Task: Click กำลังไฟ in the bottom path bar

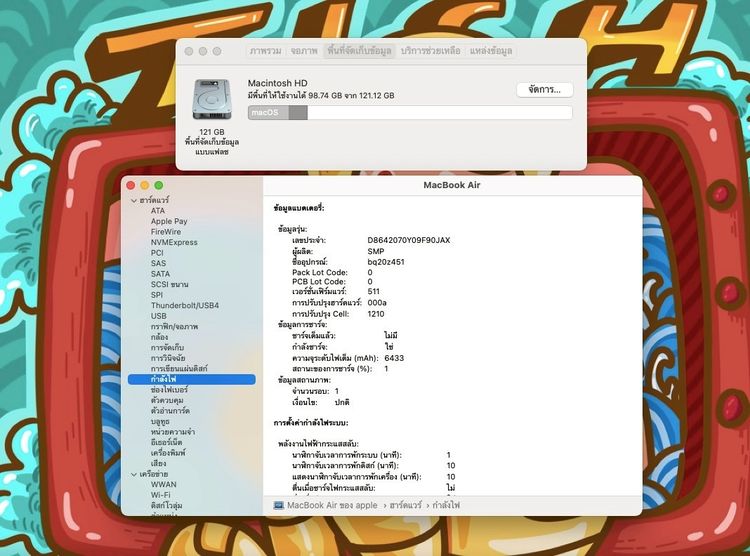Action: pos(446,505)
